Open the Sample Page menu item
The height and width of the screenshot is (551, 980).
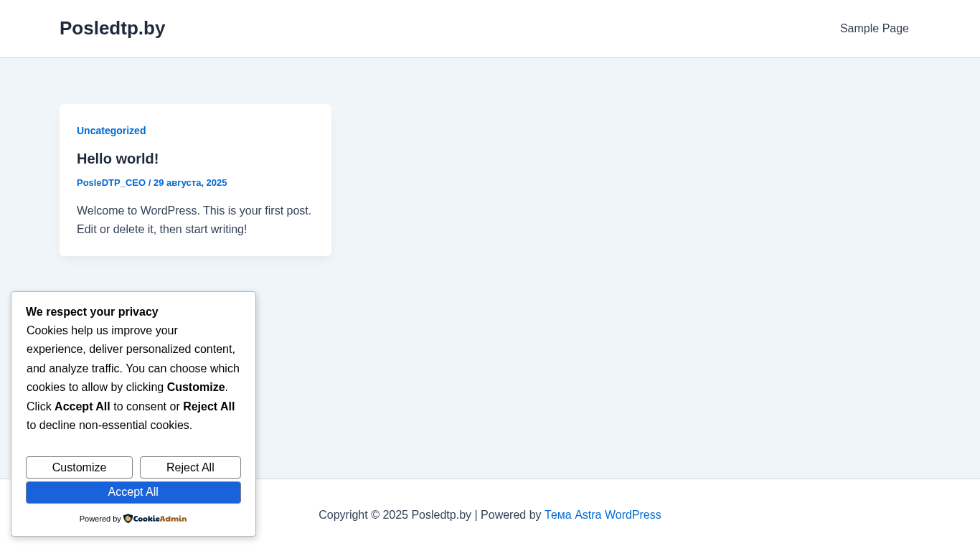pos(874,29)
